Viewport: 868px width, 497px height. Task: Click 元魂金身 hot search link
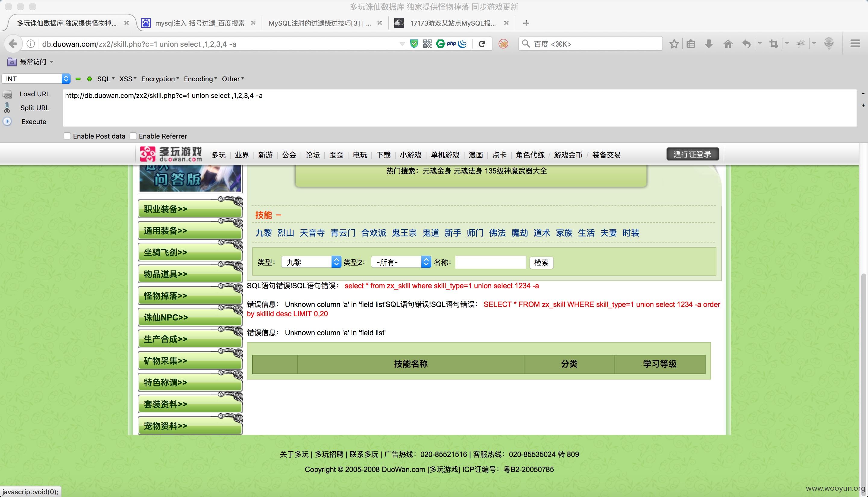437,171
